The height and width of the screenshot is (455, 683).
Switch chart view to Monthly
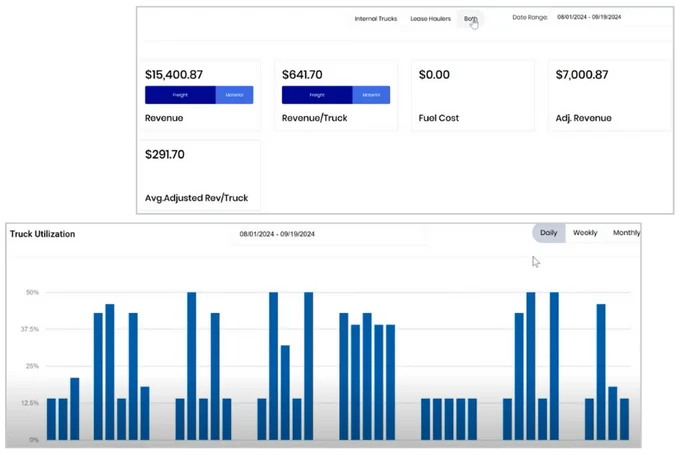tap(626, 233)
